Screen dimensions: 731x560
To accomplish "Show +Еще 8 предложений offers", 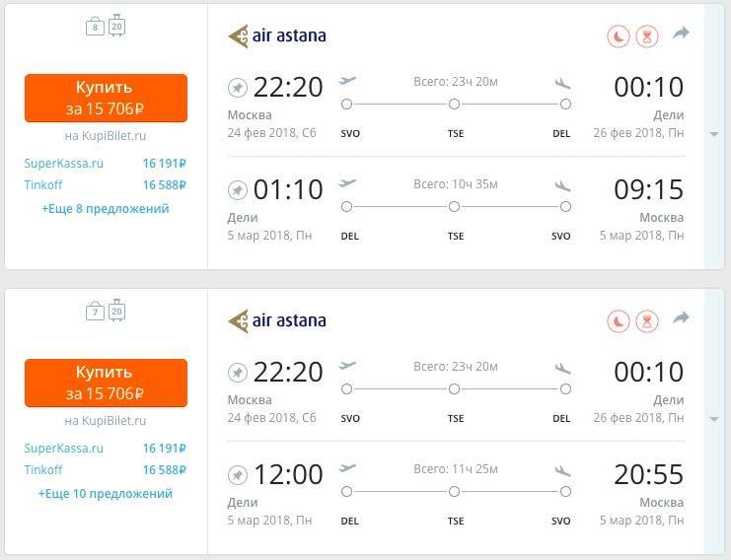I will point(106,209).
